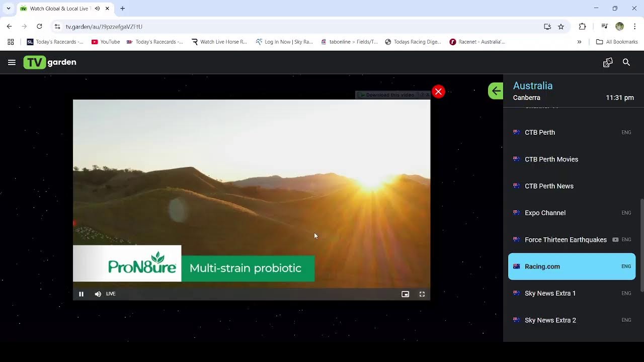Reload the current page

pyautogui.click(x=39, y=27)
